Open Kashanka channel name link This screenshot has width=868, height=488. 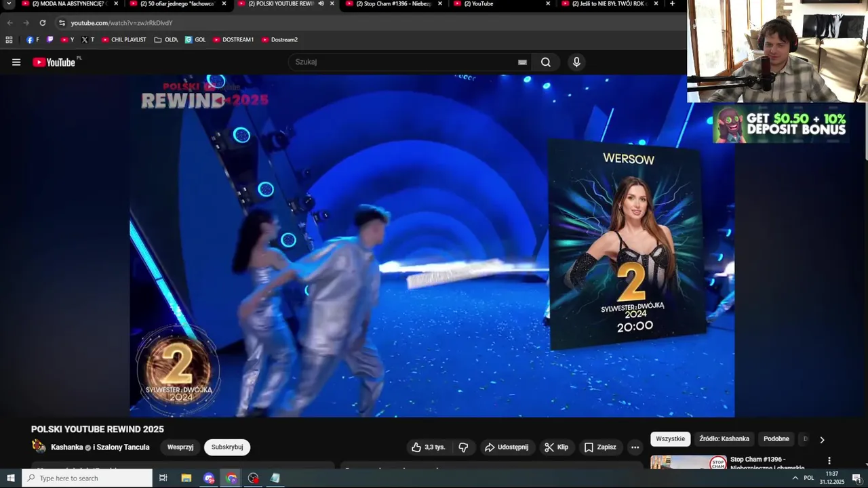67,447
